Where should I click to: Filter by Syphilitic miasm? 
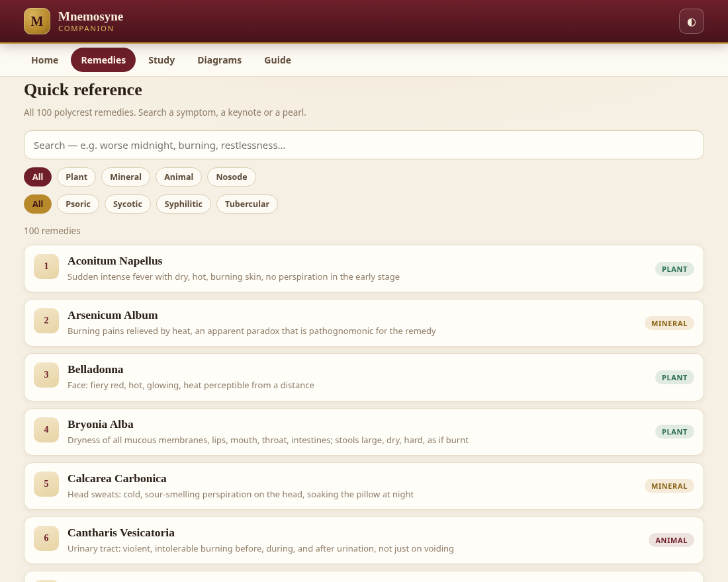[183, 204]
